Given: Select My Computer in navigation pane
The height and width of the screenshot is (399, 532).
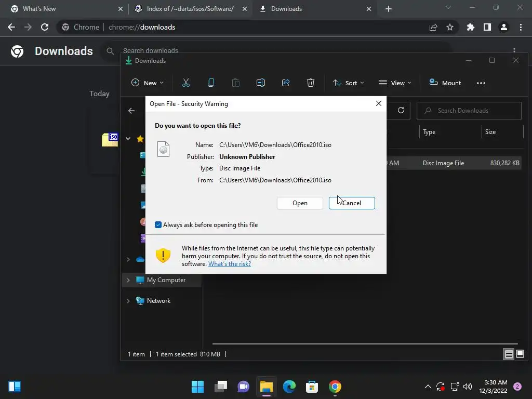Looking at the screenshot, I should point(161,280).
